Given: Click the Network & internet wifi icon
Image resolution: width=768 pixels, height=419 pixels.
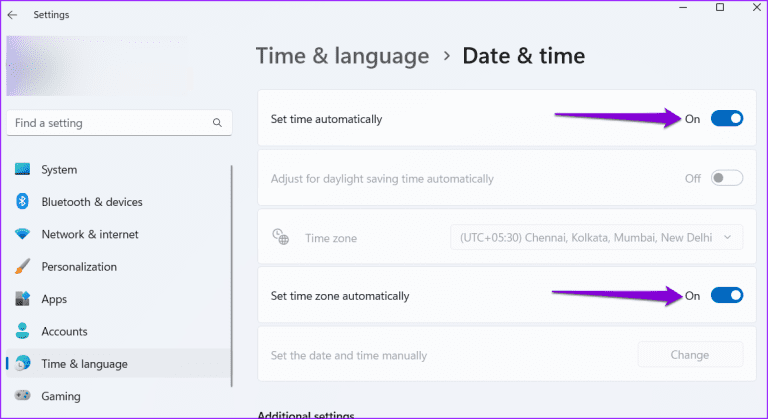Looking at the screenshot, I should coord(22,234).
